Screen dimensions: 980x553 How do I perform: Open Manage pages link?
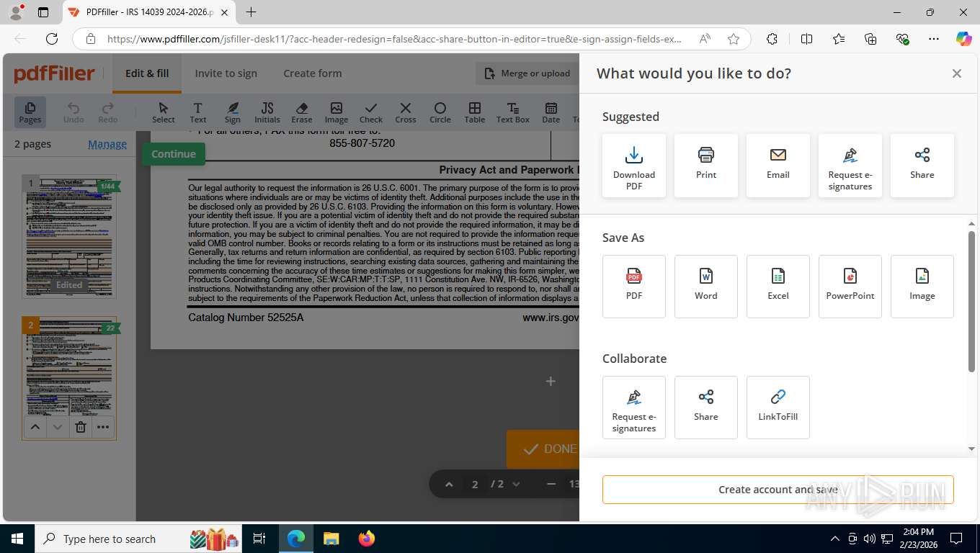(107, 144)
